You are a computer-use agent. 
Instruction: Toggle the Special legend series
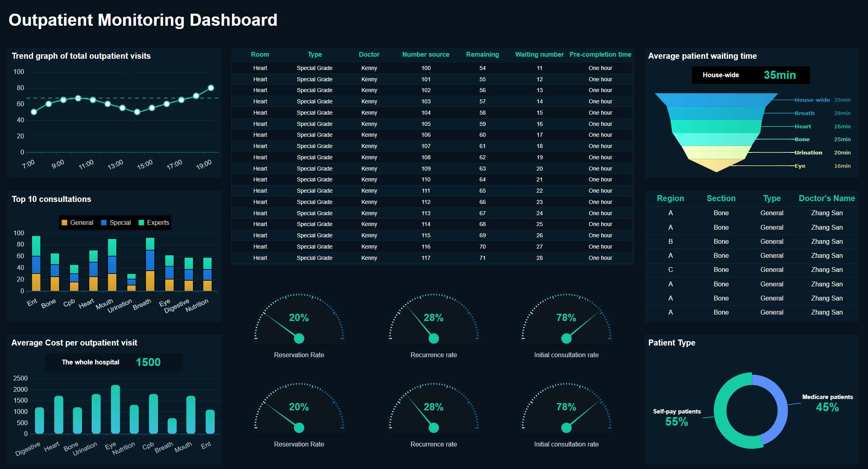116,222
